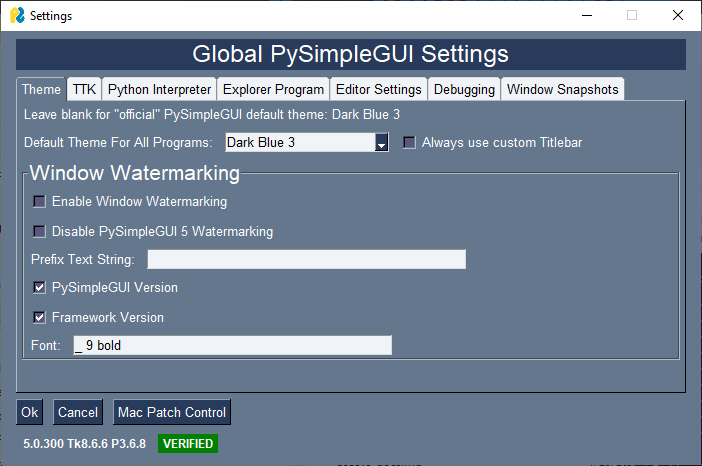Click the PySimpleGUI Python icon in title bar
Viewport: 702px width, 466px height.
pos(16,16)
